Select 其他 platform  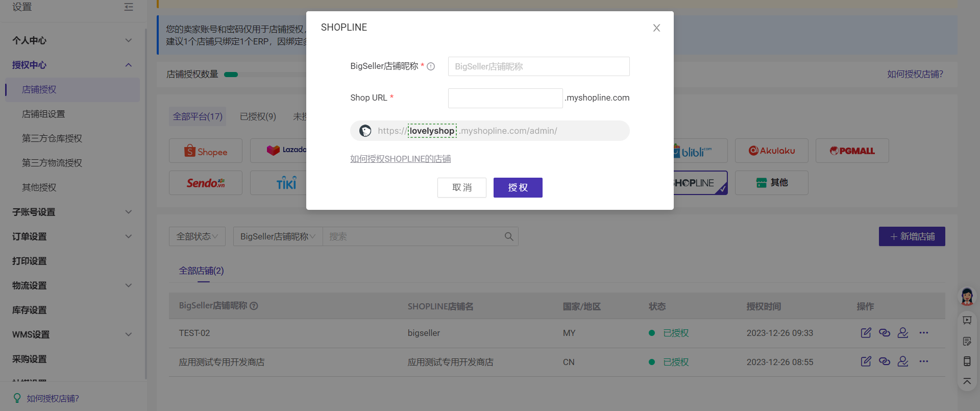pos(772,182)
